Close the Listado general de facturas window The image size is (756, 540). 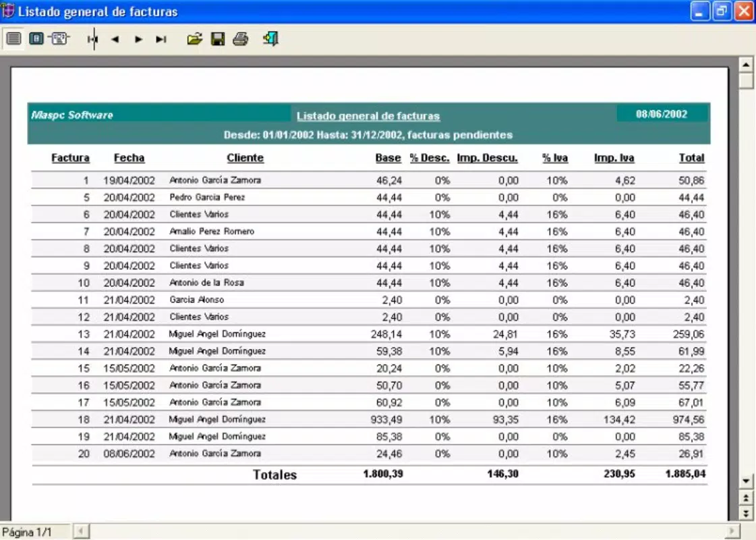(744, 11)
